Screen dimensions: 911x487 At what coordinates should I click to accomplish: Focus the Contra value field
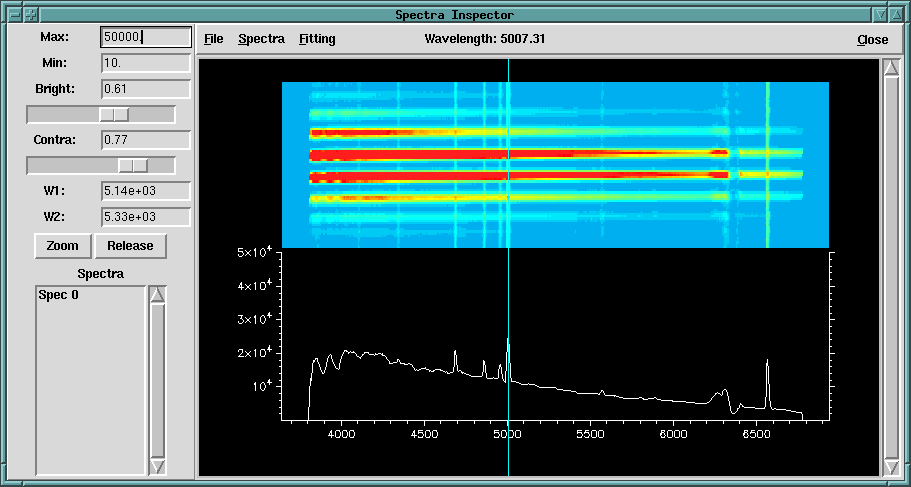click(146, 140)
